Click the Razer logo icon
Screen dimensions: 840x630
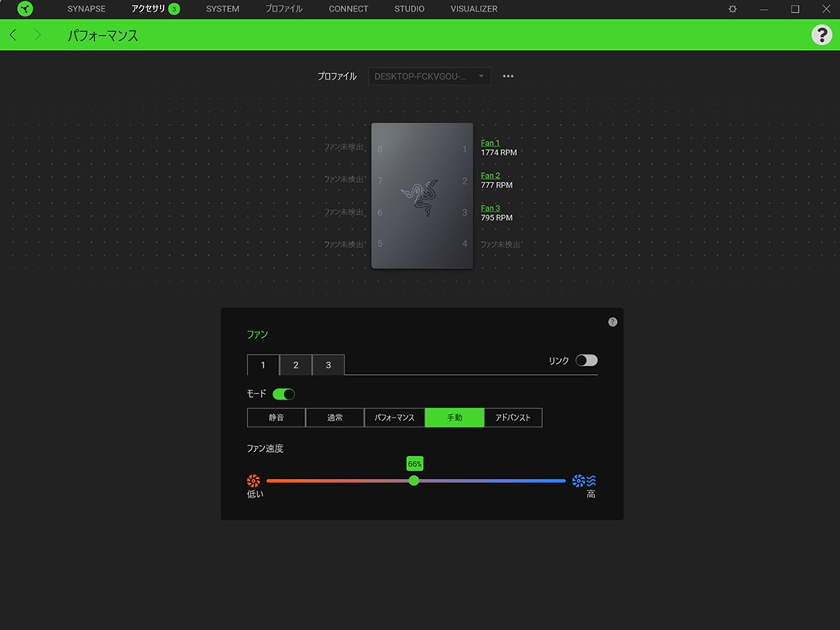(25, 8)
